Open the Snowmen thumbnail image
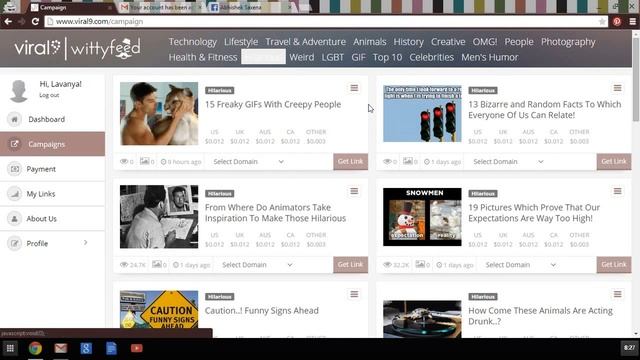640x360 pixels. coord(422,217)
